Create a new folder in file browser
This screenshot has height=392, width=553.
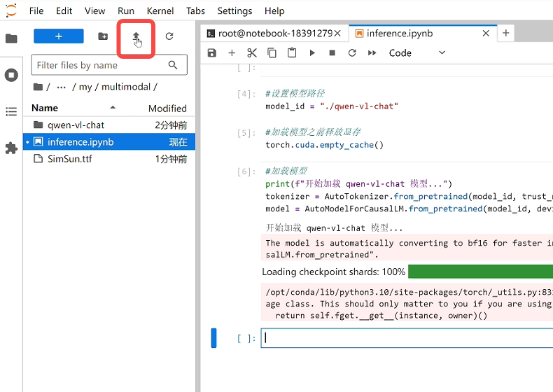(x=103, y=36)
